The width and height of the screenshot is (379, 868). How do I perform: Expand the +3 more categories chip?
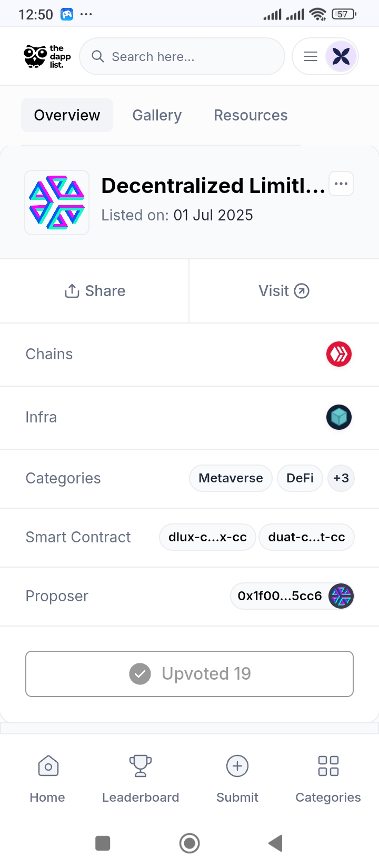click(341, 478)
